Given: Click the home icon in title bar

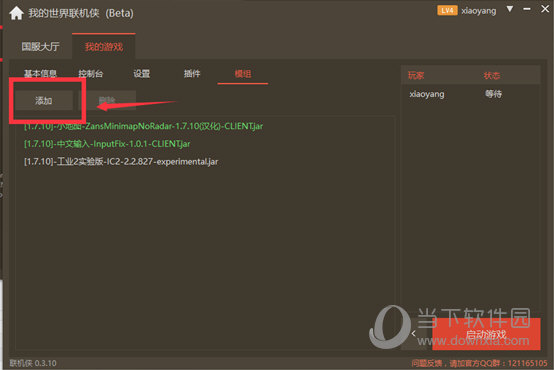Looking at the screenshot, I should tap(16, 13).
